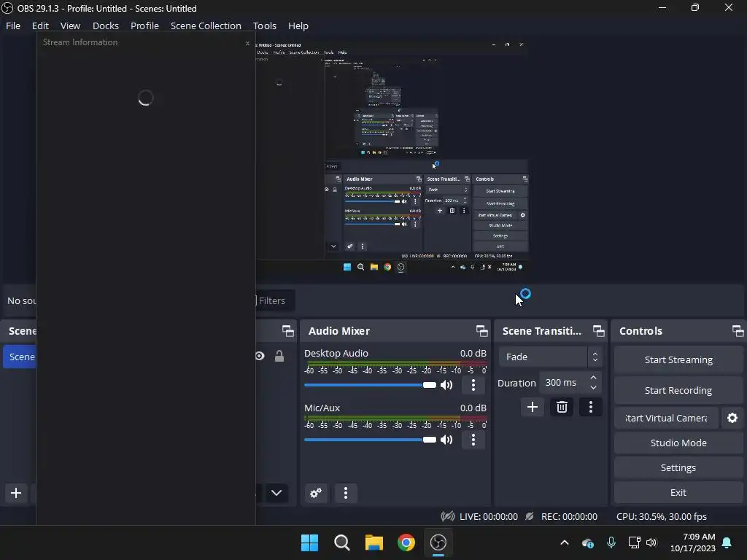This screenshot has width=747, height=560.
Task: Remove transition with trash icon
Action: pyautogui.click(x=562, y=407)
